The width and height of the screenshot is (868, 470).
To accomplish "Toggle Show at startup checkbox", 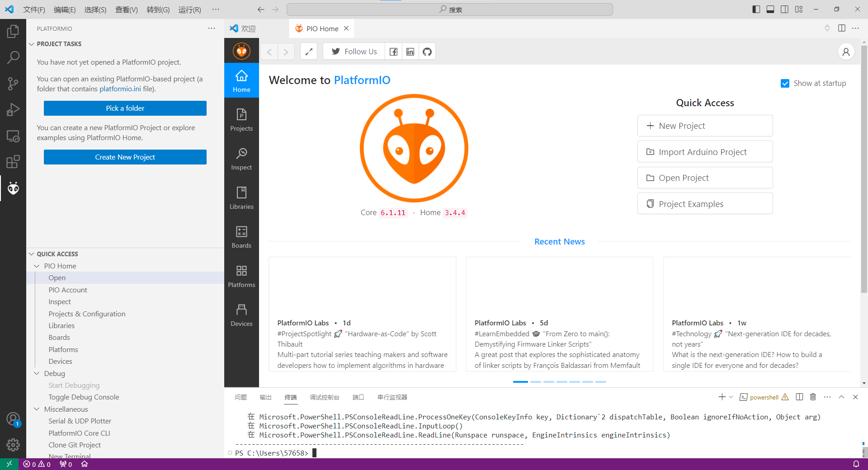I will click(785, 83).
